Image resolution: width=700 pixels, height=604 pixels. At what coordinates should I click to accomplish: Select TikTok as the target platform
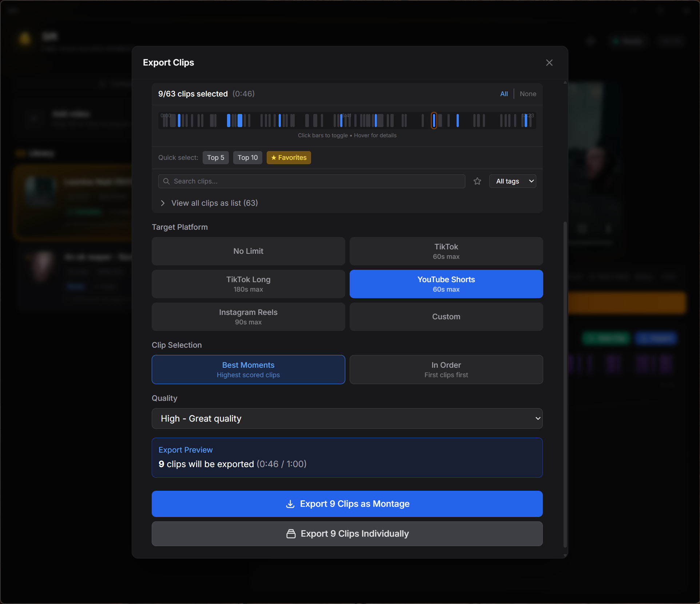tap(446, 251)
